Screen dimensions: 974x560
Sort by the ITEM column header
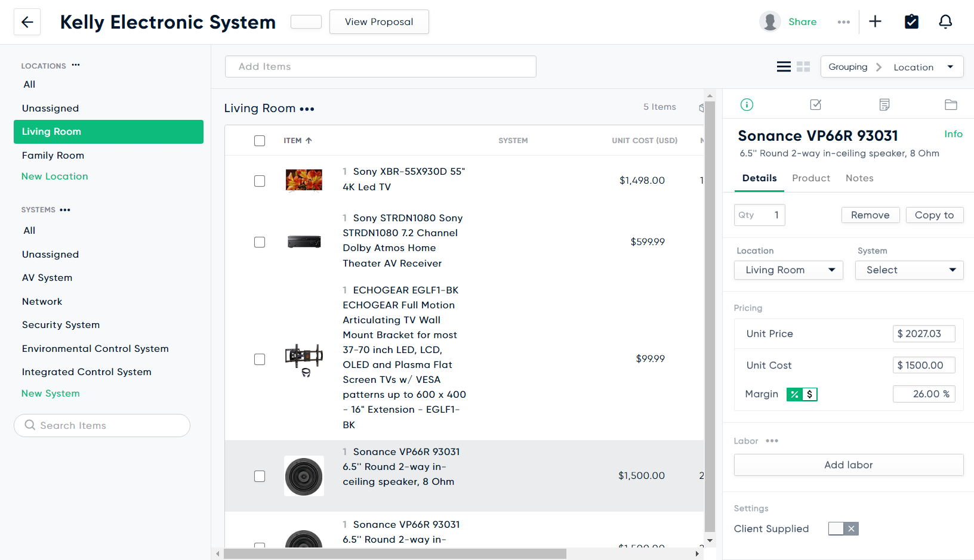point(298,141)
